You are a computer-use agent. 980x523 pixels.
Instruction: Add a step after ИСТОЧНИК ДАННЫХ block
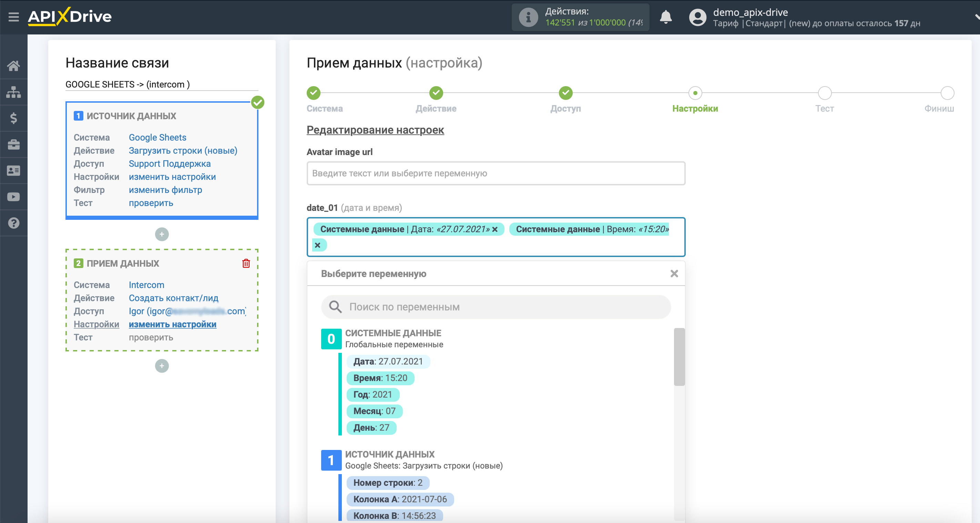click(162, 234)
